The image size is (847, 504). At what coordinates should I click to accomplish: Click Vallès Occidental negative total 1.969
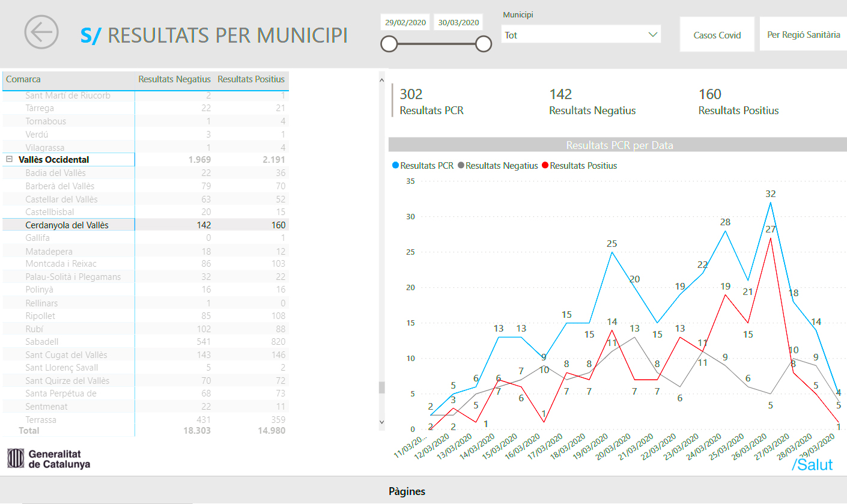199,160
